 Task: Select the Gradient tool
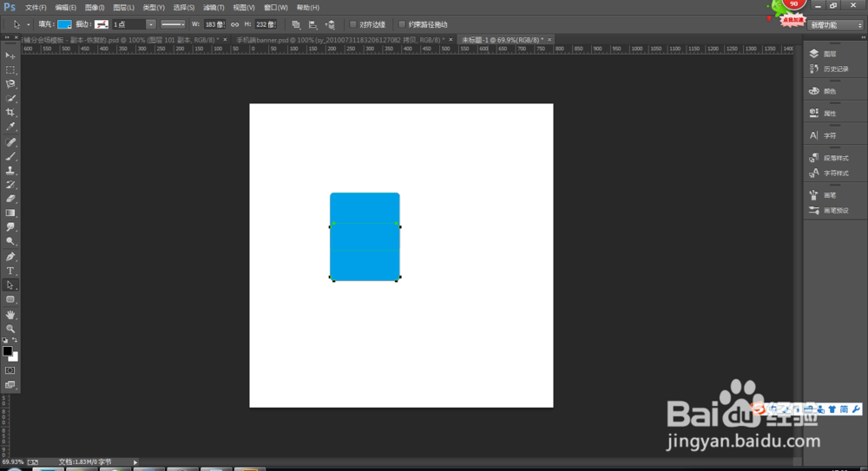[10, 213]
